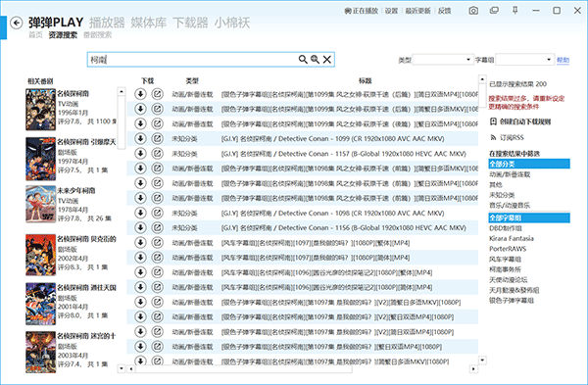Click the magnifier search icon in search box
The height and width of the screenshot is (385, 588).
(x=303, y=59)
